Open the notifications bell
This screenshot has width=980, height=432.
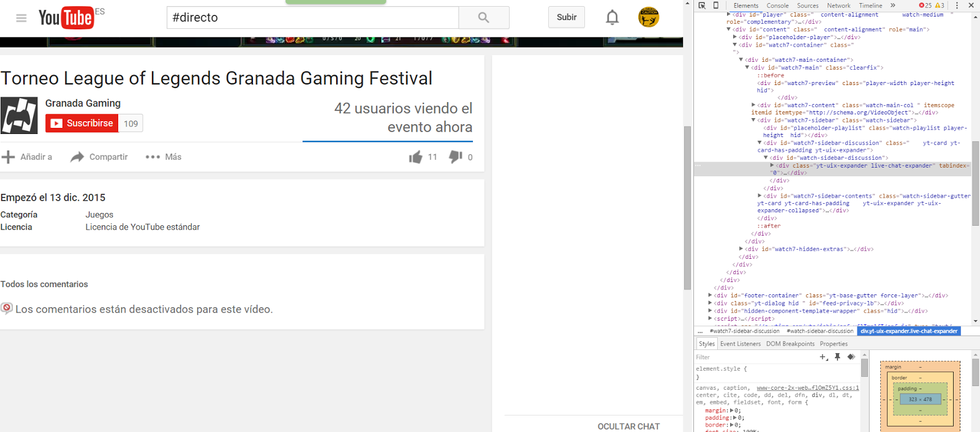(x=612, y=18)
